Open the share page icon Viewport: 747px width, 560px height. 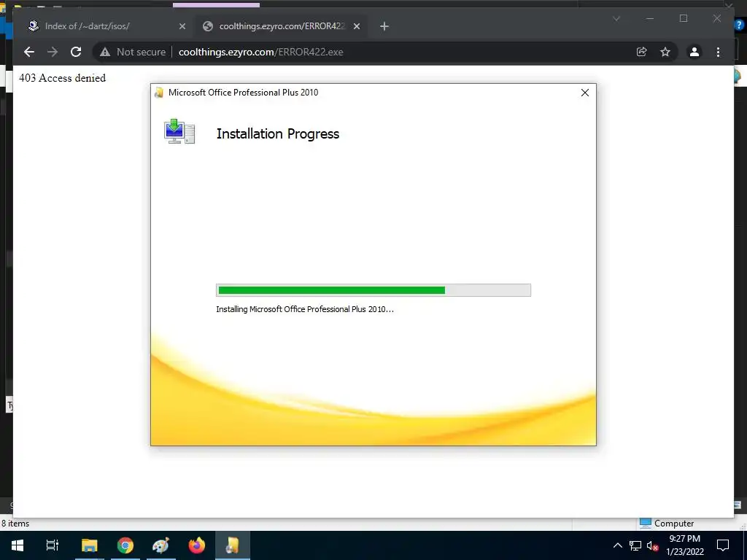pos(642,52)
